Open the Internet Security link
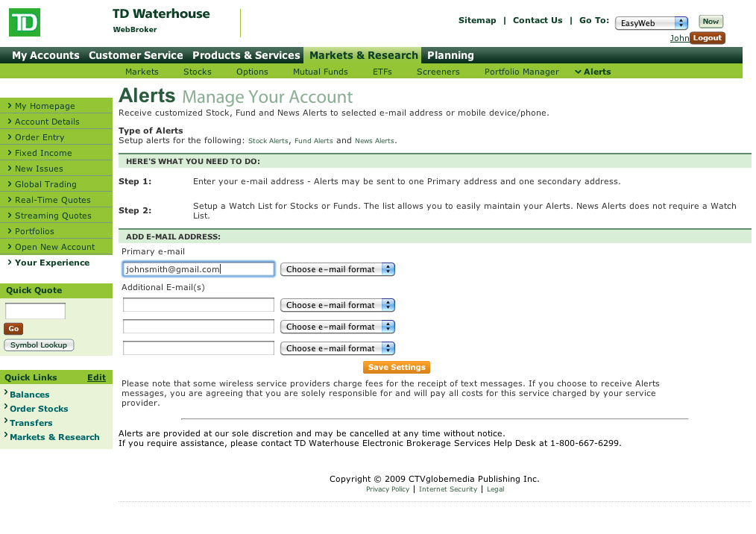 [448, 489]
